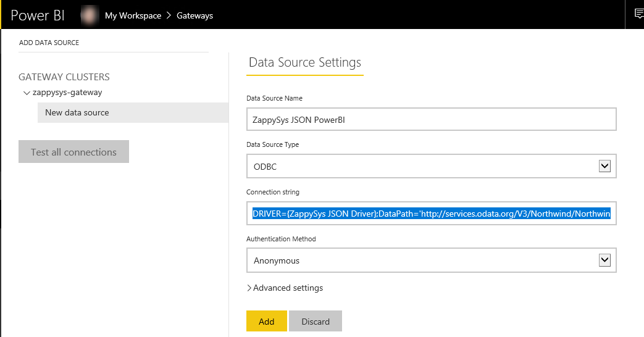Click into the Connection string field
The height and width of the screenshot is (337, 644).
coord(431,214)
